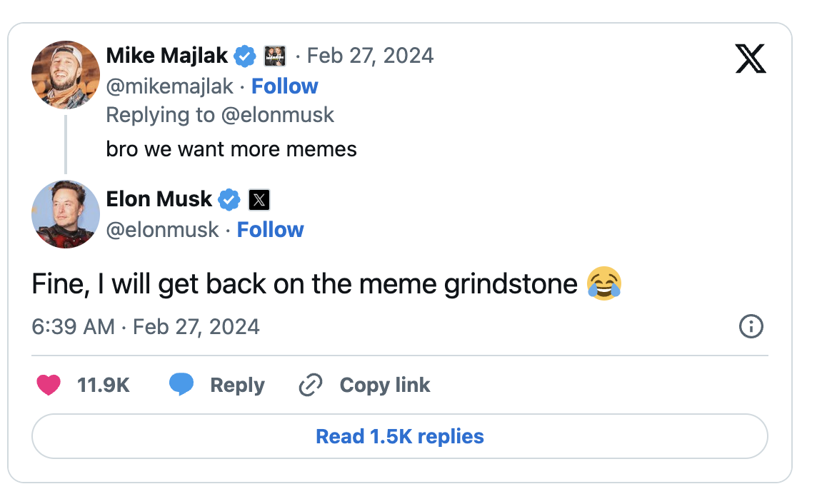Open the @elonmusk handle under Elon Musk

[x=162, y=230]
